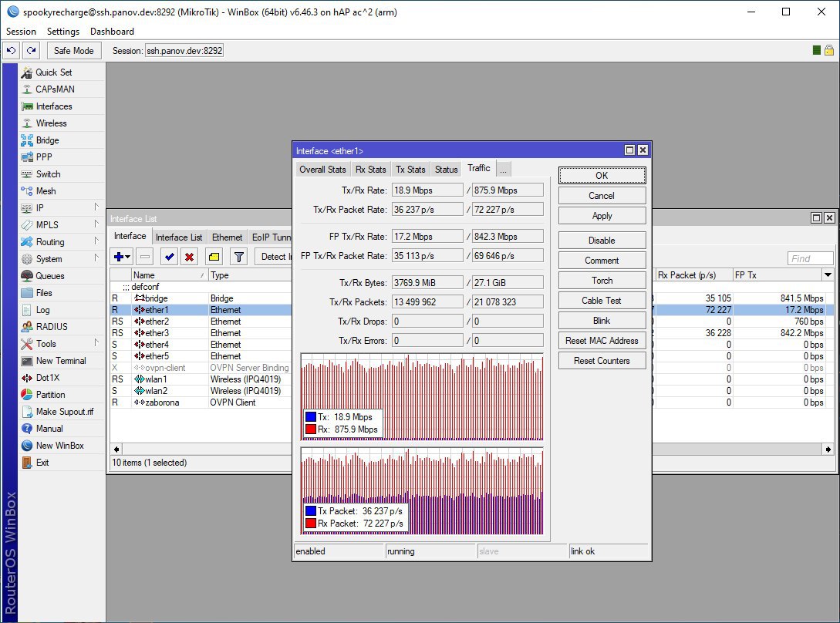The image size is (840, 623).
Task: Click red Rx legend swatch in rate graph
Action: pyautogui.click(x=311, y=429)
